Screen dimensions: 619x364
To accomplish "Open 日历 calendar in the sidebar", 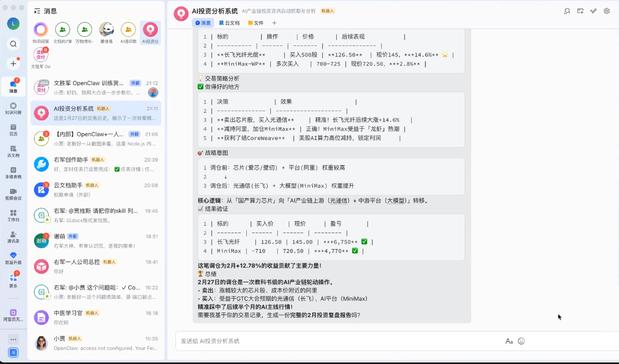I will [13, 130].
